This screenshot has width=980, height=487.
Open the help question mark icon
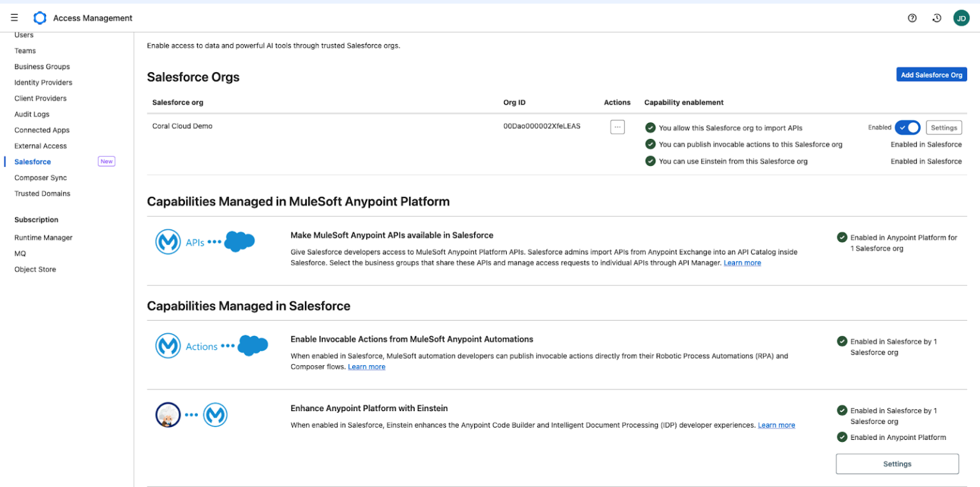click(x=912, y=18)
